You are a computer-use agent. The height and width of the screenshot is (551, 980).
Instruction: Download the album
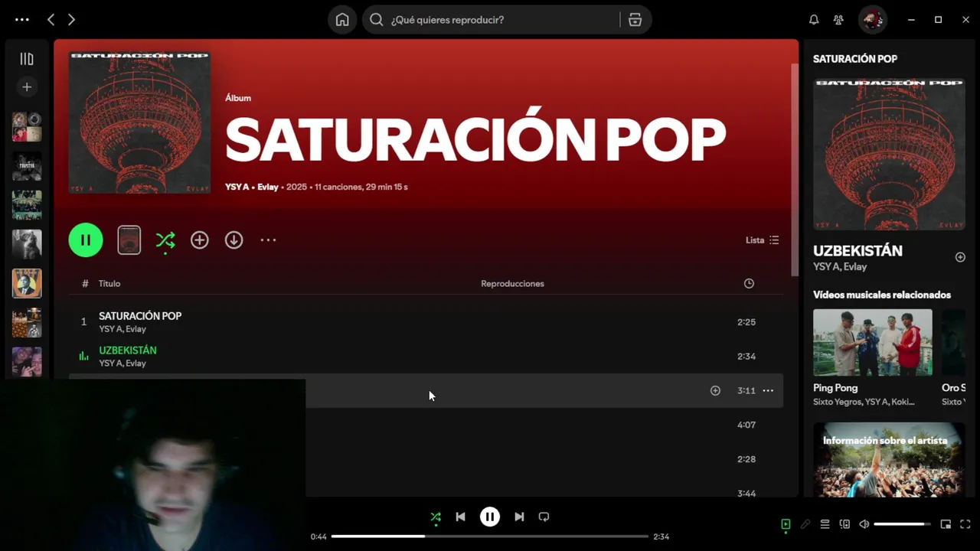pos(234,240)
